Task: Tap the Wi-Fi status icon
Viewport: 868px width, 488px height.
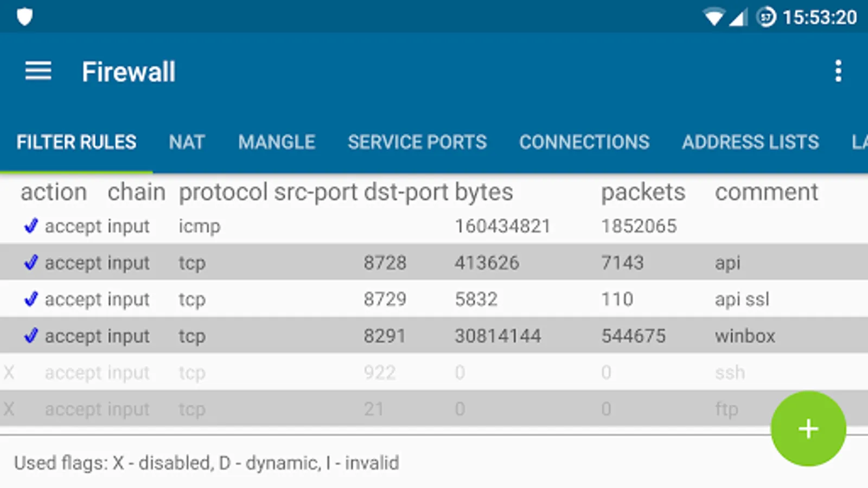Action: pos(713,17)
